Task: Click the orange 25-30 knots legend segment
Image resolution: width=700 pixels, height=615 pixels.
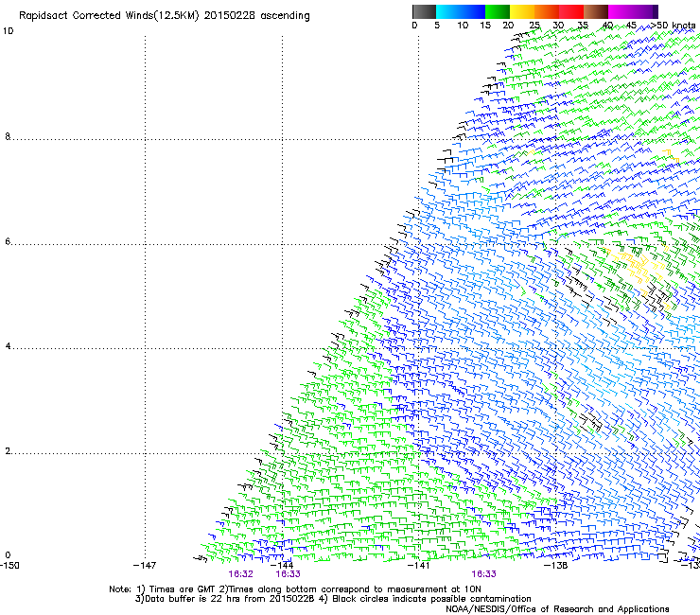Action: tap(547, 11)
